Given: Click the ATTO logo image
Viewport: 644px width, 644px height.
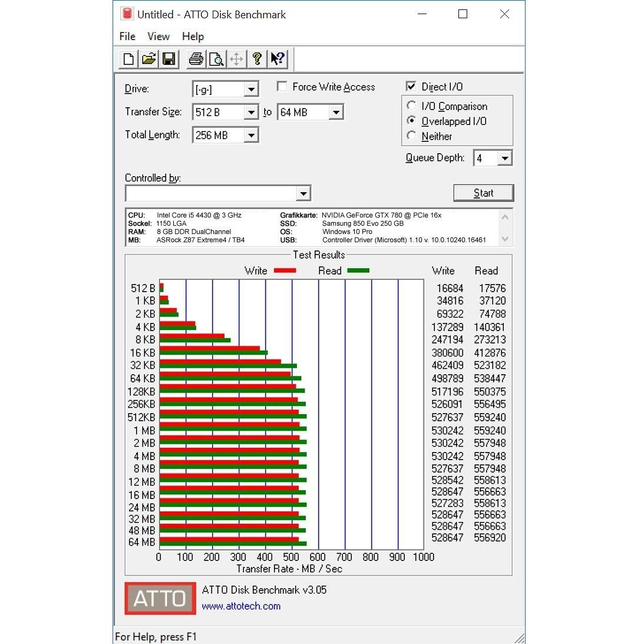Looking at the screenshot, I should [x=160, y=598].
